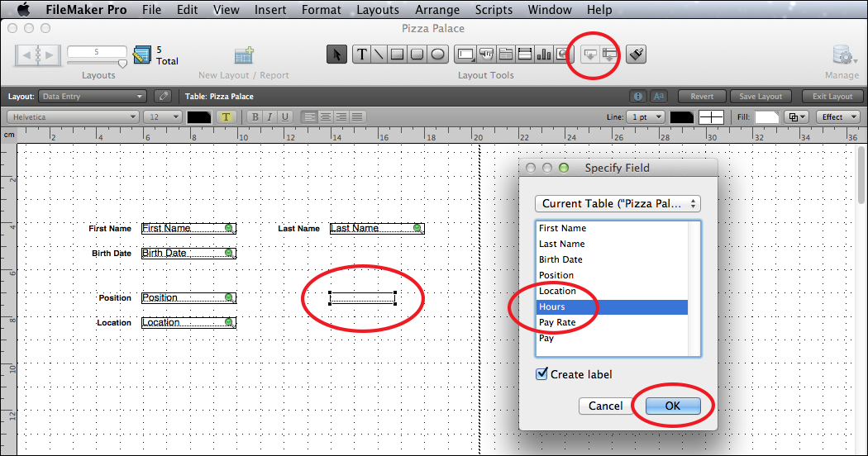868x456 pixels.
Task: Click the Field tool in Layout Tools
Action: [x=590, y=55]
